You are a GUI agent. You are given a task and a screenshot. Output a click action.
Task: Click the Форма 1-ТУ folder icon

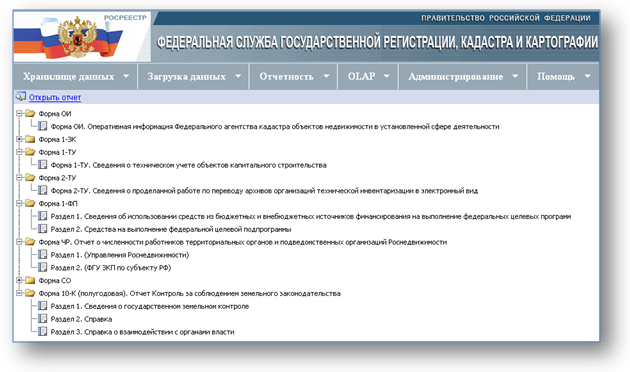[x=30, y=152]
